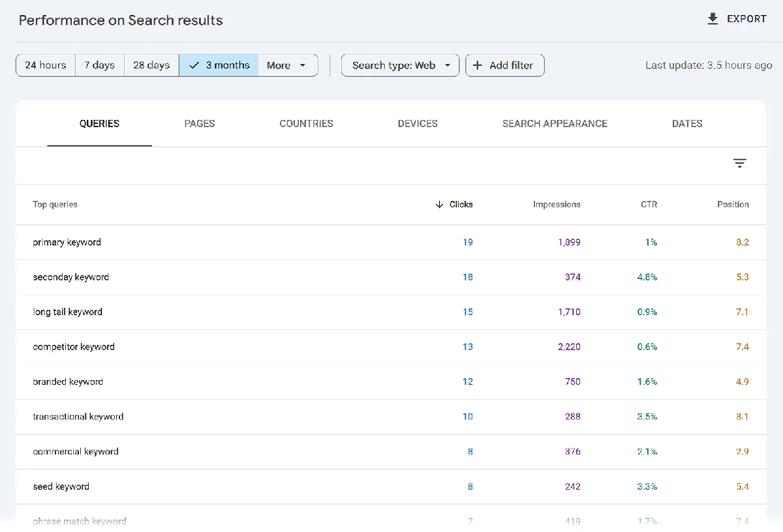
Task: Switch to the Pages tab
Action: coord(200,124)
